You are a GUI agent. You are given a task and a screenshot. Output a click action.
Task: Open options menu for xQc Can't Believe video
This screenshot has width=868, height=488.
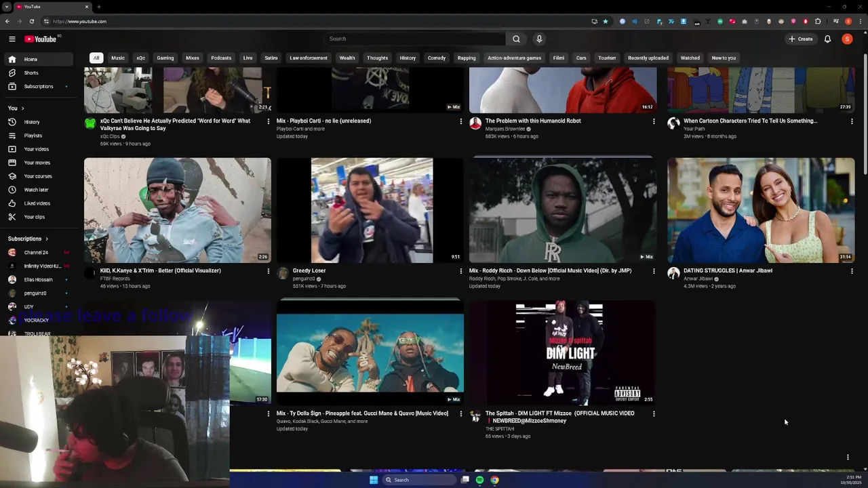[269, 121]
